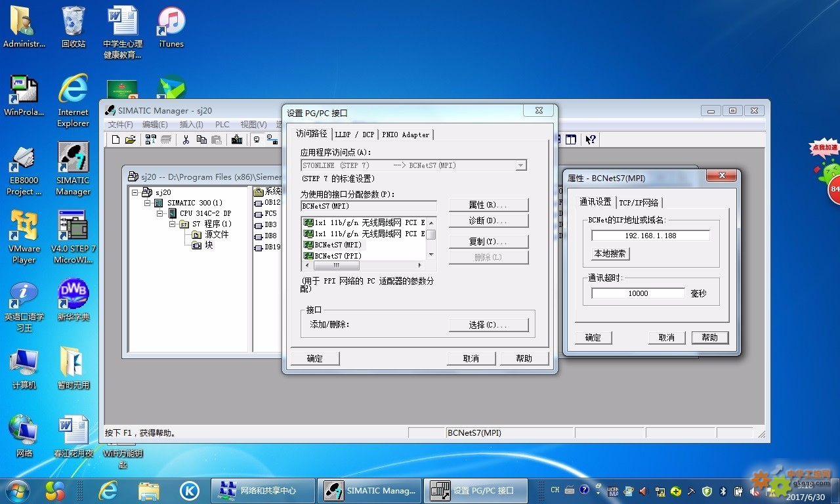
Task: Select the 新华字典 desktop icon
Action: pyautogui.click(x=73, y=301)
